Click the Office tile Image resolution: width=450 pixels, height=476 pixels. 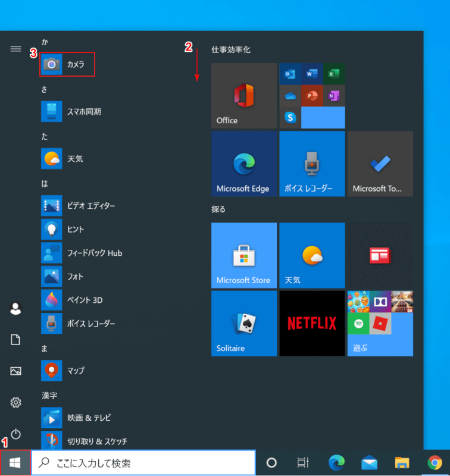(x=243, y=96)
